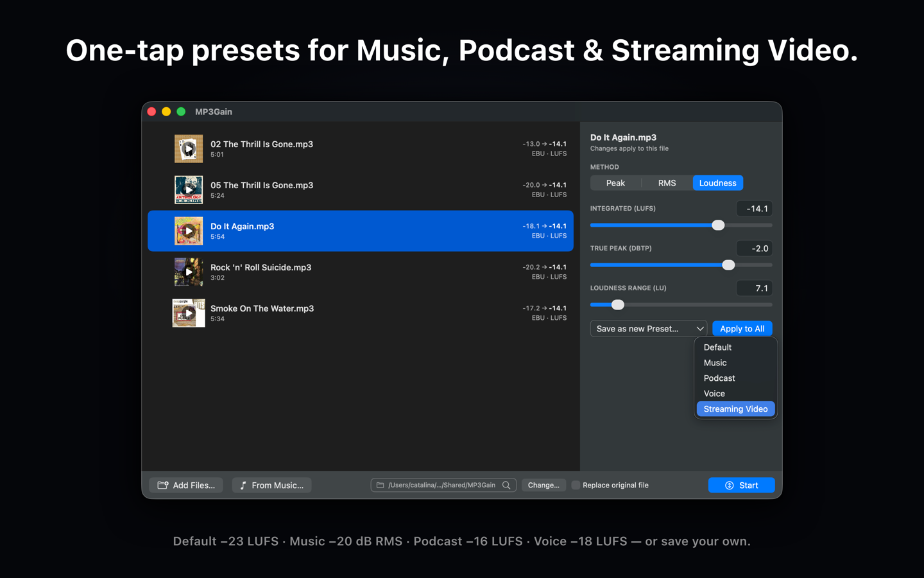Viewport: 924px width, 578px height.
Task: Click the magnifier icon in output path field
Action: (506, 486)
